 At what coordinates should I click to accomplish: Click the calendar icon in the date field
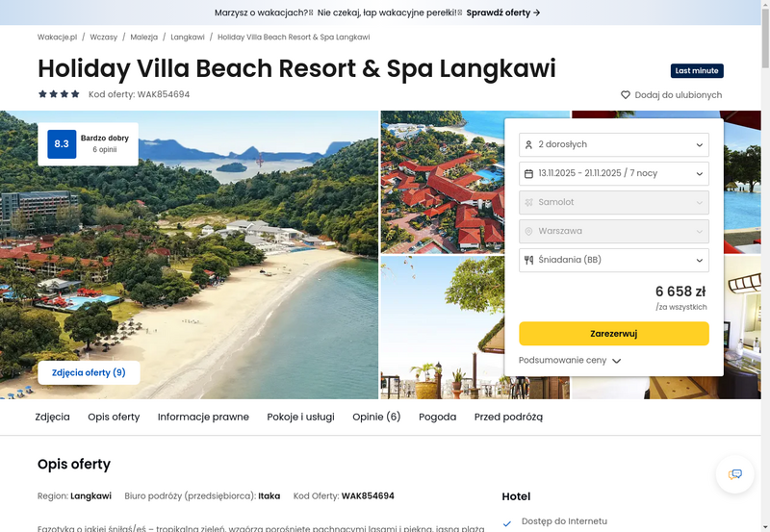pos(528,174)
